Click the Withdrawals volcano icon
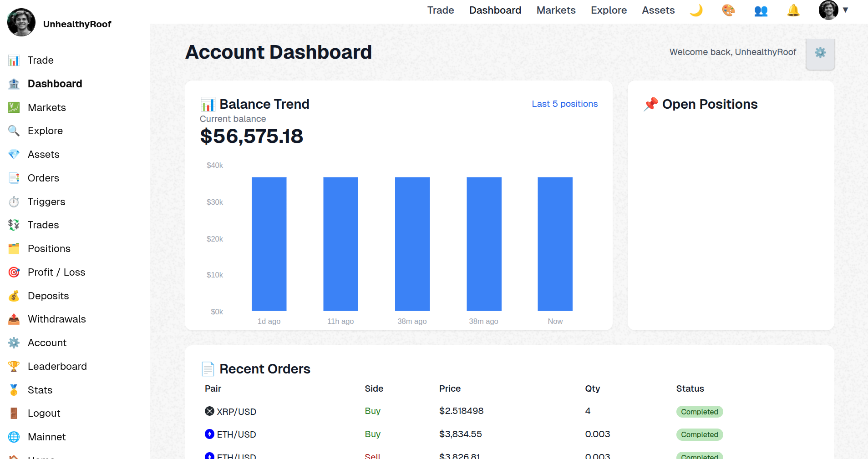Image resolution: width=868 pixels, height=459 pixels. click(x=14, y=319)
